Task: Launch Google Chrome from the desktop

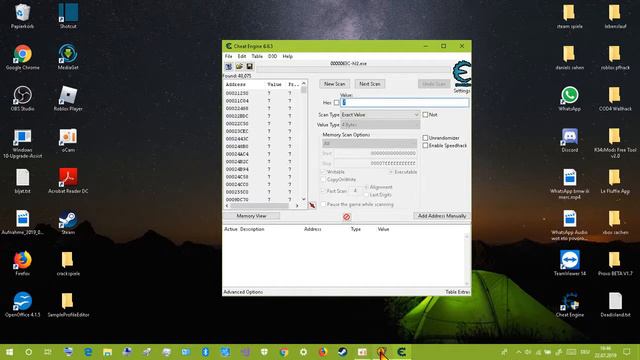Action: (22, 58)
